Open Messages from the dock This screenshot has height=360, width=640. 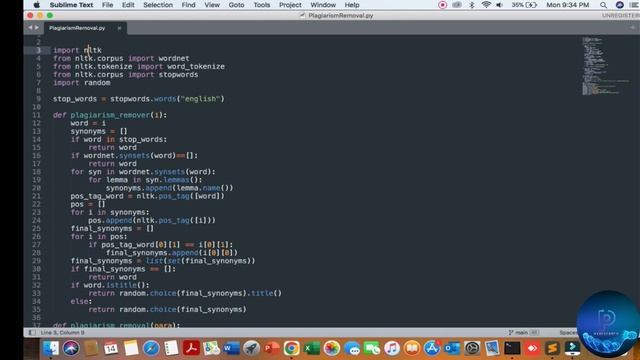click(351, 348)
